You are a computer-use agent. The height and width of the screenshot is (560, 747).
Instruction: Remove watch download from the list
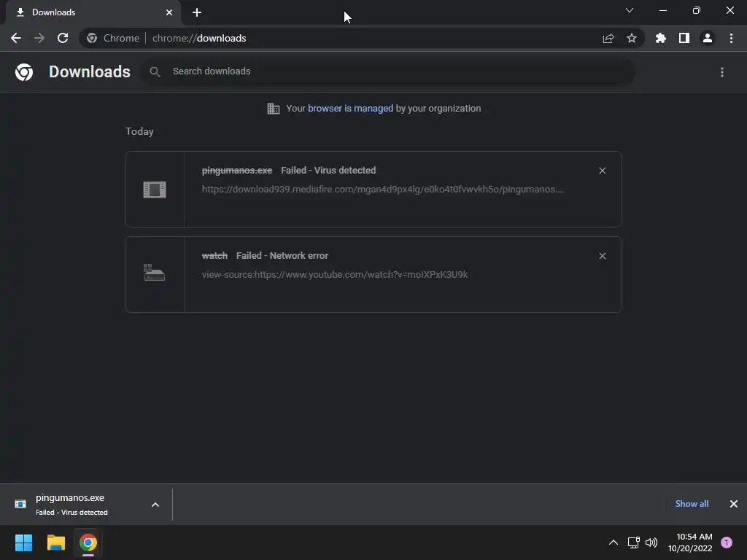[602, 256]
